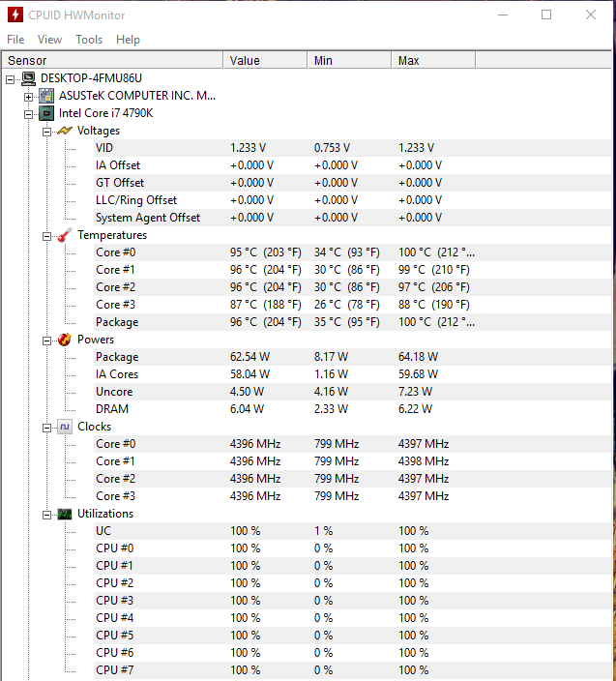Click the HWMonitor red lightning app icon

(15, 15)
